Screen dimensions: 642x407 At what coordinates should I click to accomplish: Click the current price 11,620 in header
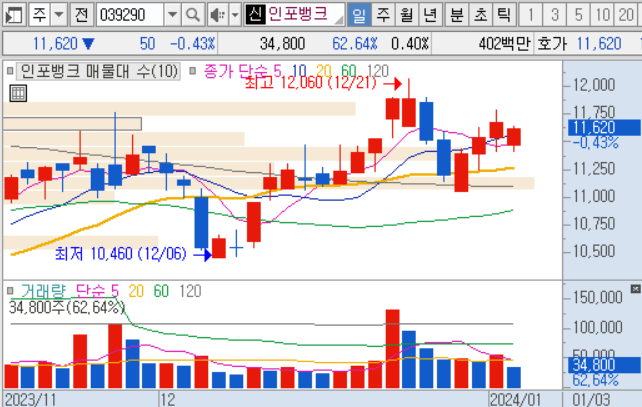point(55,43)
